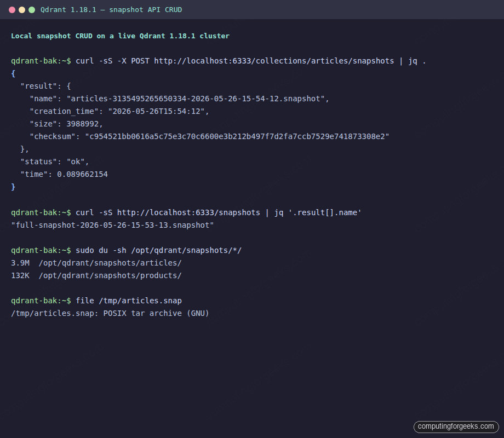Click the curl localhost:6333/snapshots jq command
This screenshot has height=438, width=504.
tap(219, 213)
